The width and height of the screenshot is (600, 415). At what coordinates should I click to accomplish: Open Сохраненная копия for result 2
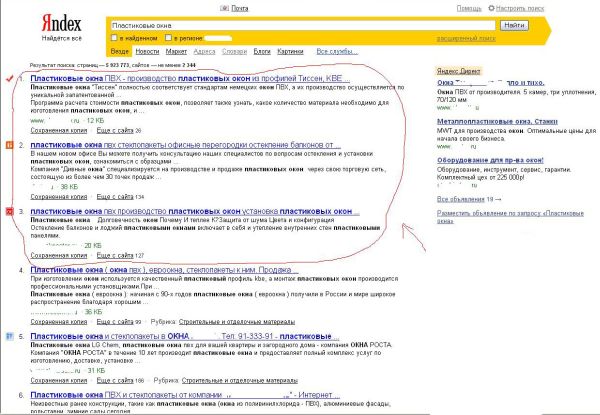tap(59, 197)
